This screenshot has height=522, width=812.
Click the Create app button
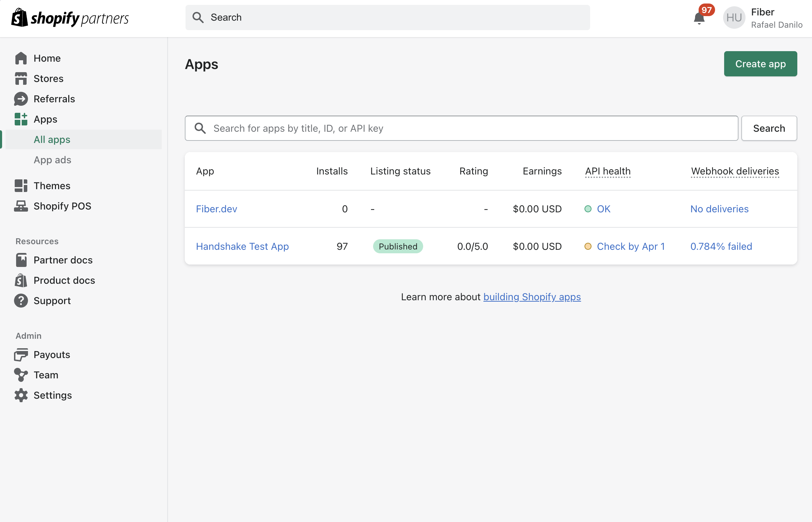[760, 64]
